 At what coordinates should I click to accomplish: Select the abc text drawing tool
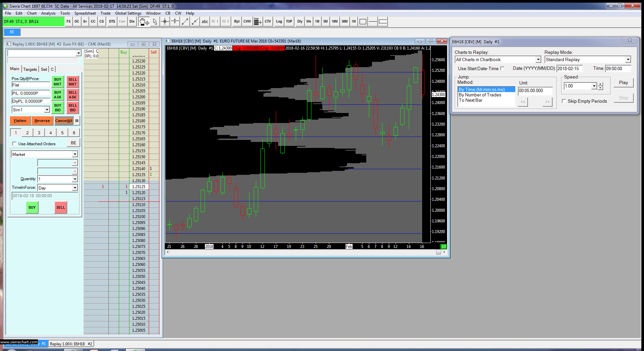point(205,22)
